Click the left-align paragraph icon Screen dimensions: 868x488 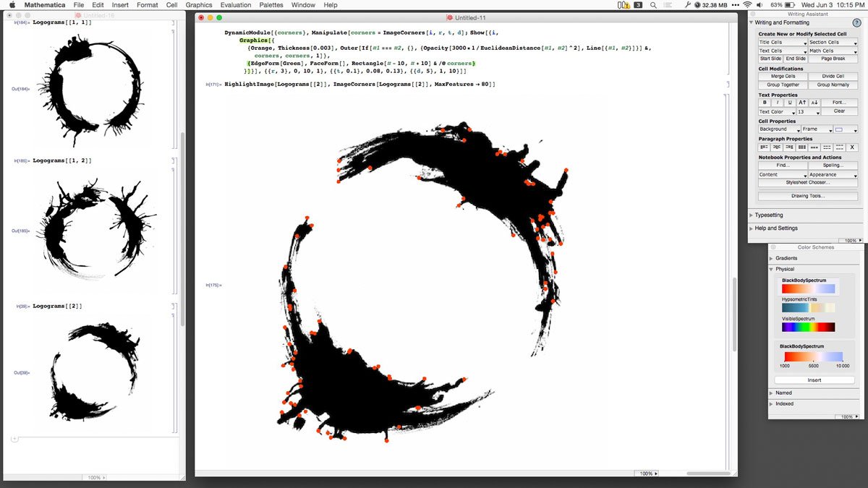(x=764, y=147)
